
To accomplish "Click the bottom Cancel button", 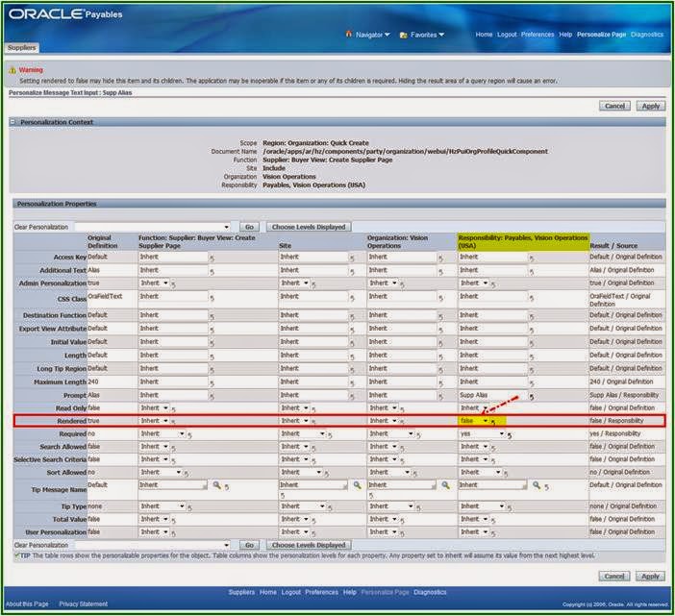I will (614, 577).
